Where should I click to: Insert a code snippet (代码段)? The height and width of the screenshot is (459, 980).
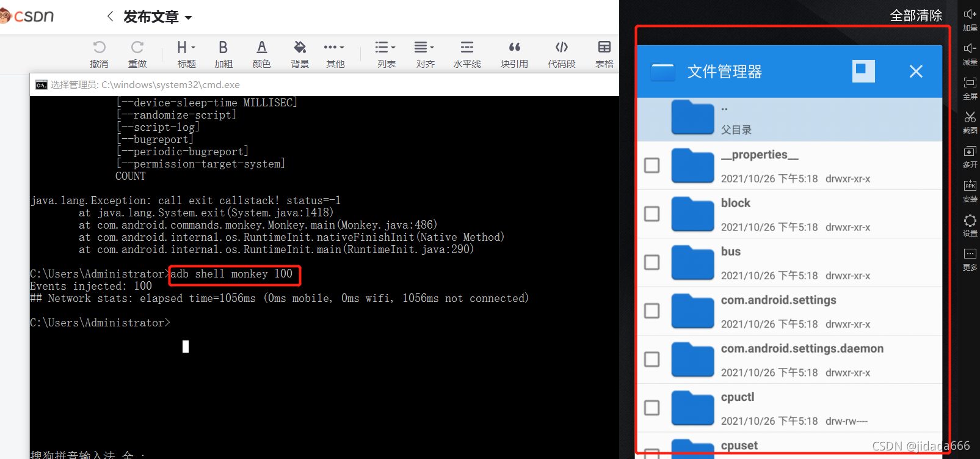point(562,47)
